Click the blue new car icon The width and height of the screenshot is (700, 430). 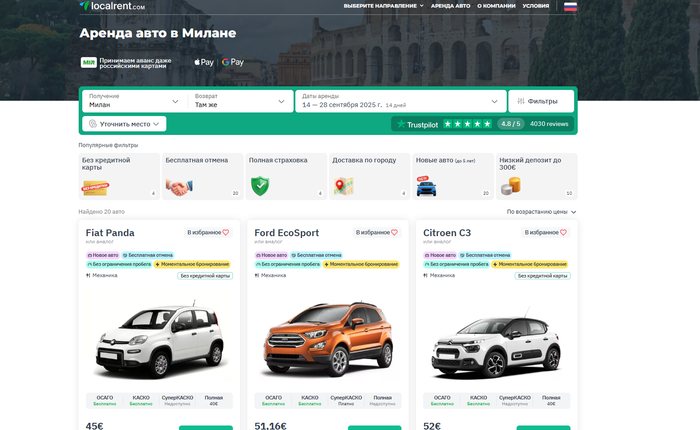pyautogui.click(x=426, y=186)
